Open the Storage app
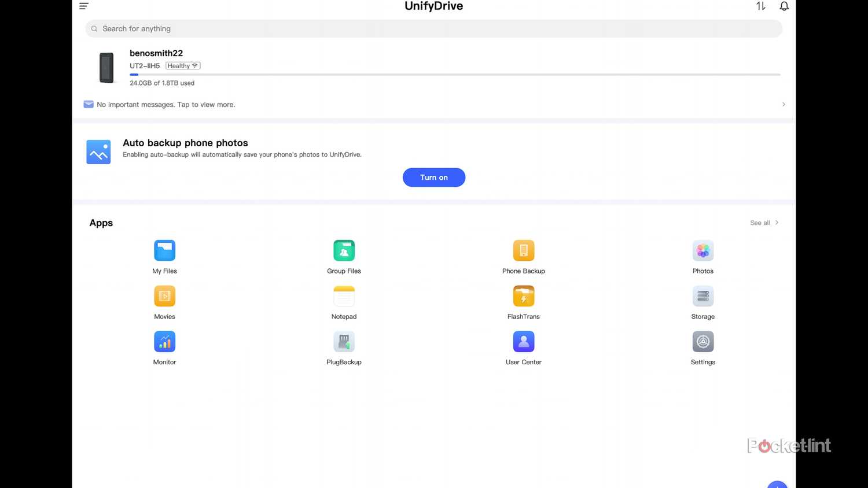The image size is (868, 488). click(x=703, y=297)
